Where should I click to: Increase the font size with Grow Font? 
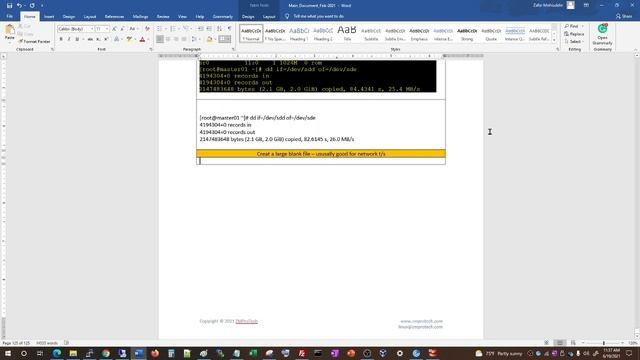(114, 29)
